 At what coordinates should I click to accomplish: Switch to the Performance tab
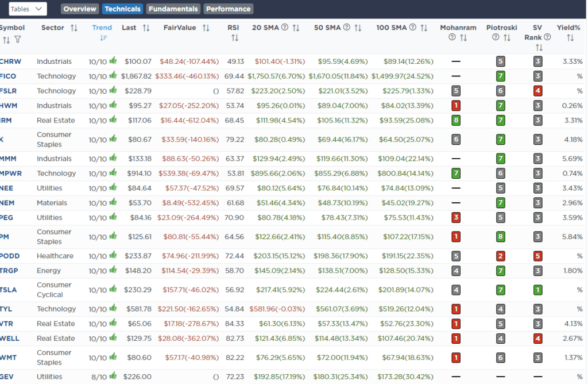coord(229,9)
